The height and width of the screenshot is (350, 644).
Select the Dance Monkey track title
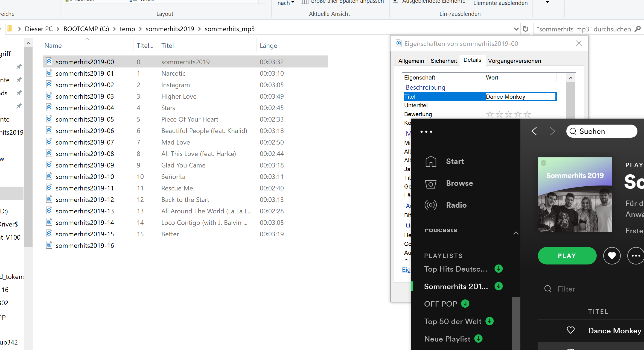[x=614, y=331]
